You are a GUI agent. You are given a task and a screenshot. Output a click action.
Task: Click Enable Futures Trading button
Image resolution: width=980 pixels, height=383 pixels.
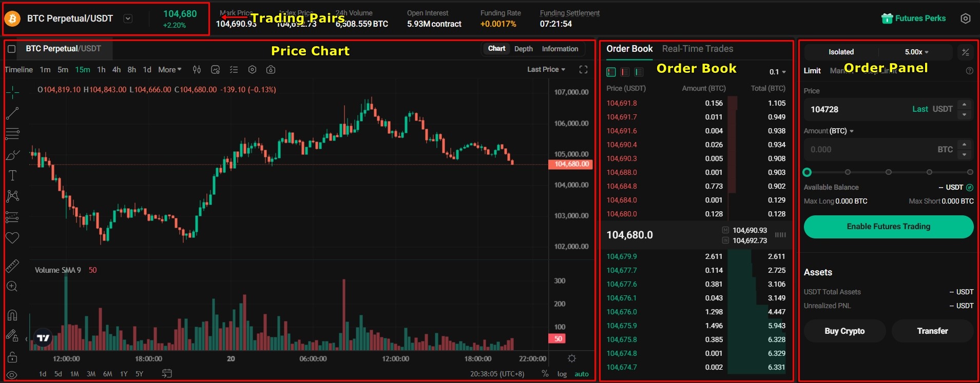click(888, 227)
